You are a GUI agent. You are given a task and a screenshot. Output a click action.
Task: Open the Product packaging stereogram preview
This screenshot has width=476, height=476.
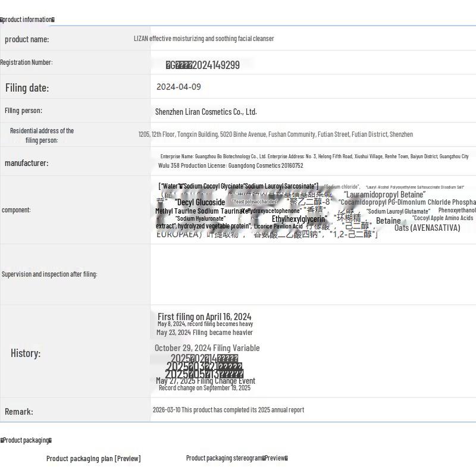(237, 458)
